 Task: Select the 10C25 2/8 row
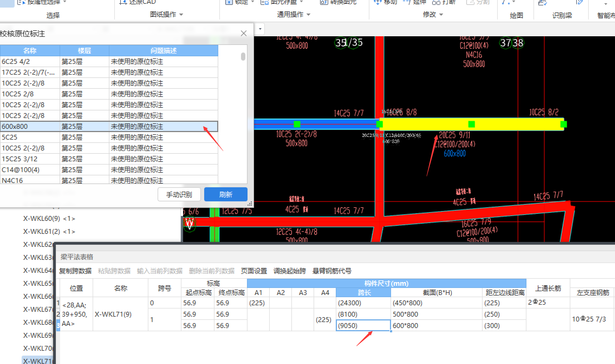109,94
